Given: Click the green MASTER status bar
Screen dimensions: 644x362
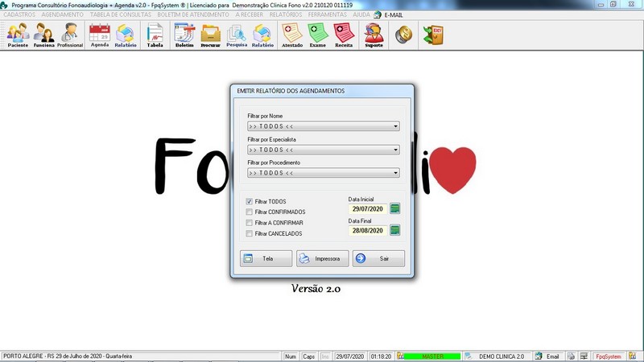Looking at the screenshot, I should tap(433, 356).
